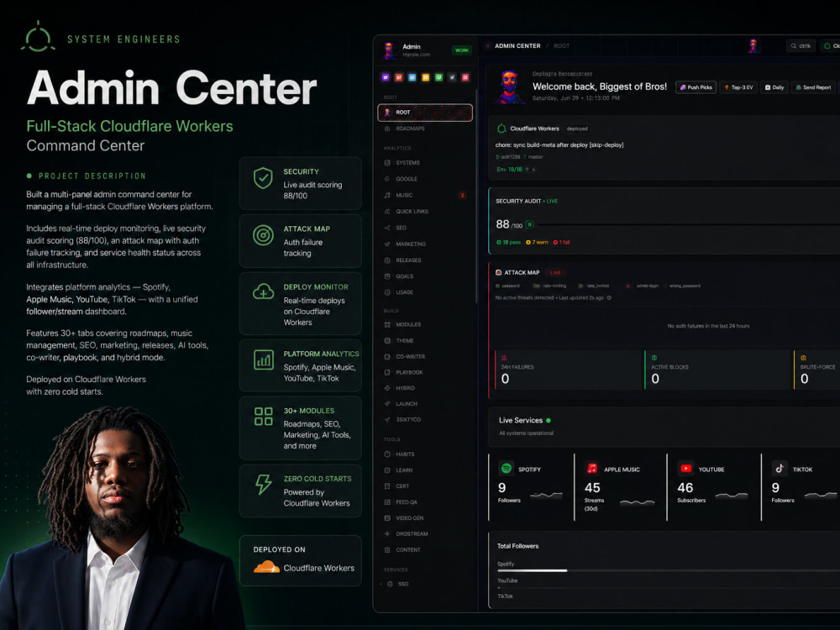Click the yellow icon above BRUTE-FORCE
This screenshot has width=840, height=630.
pos(803,357)
